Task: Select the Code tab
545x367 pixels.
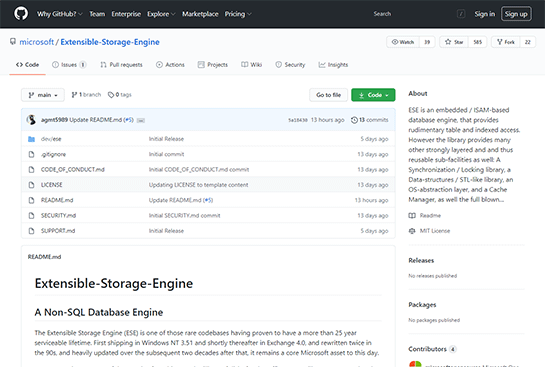Action: click(27, 65)
